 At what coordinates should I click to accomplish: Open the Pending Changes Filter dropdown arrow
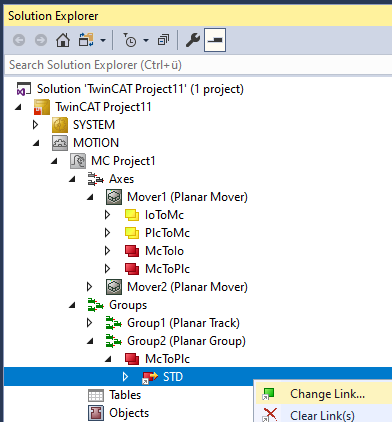(x=146, y=41)
